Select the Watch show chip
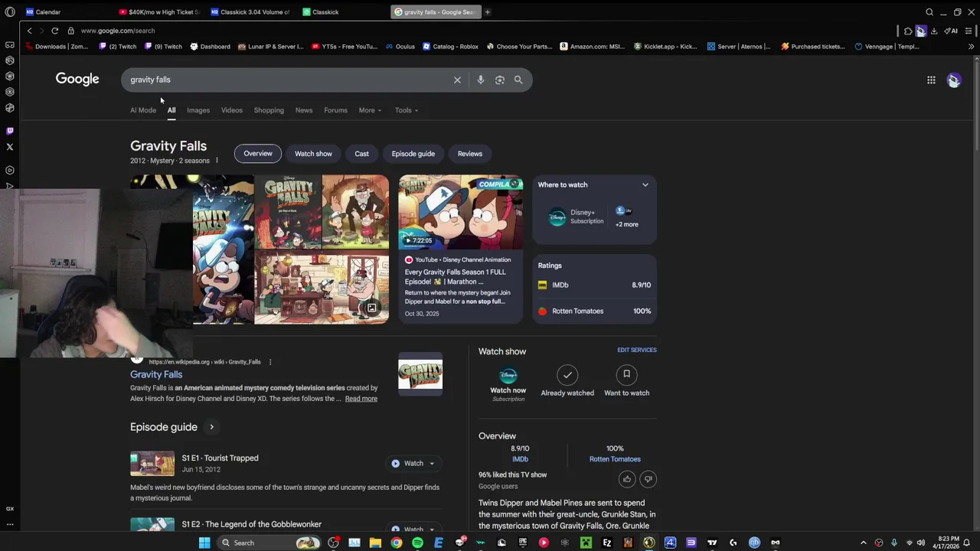980x551 pixels. tap(313, 154)
